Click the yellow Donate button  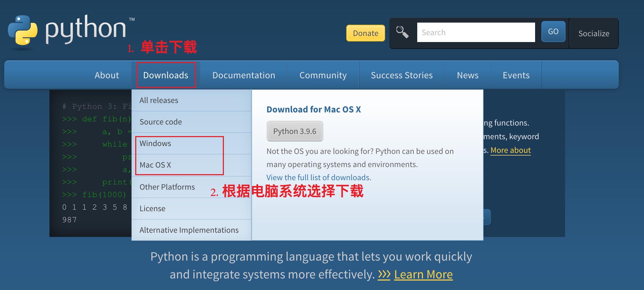pyautogui.click(x=365, y=33)
